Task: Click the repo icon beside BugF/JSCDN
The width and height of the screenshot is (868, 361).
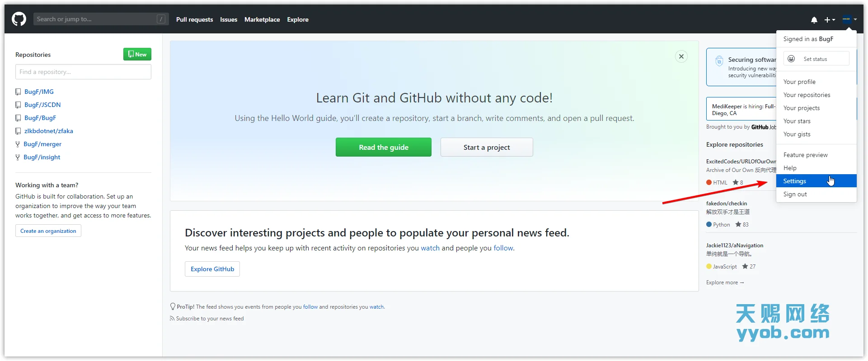Action: 18,105
